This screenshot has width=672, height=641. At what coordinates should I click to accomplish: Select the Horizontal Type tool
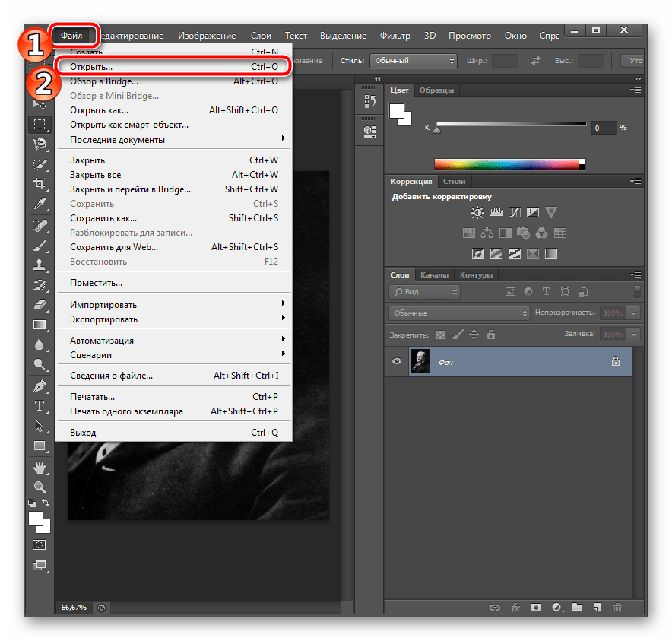(40, 406)
